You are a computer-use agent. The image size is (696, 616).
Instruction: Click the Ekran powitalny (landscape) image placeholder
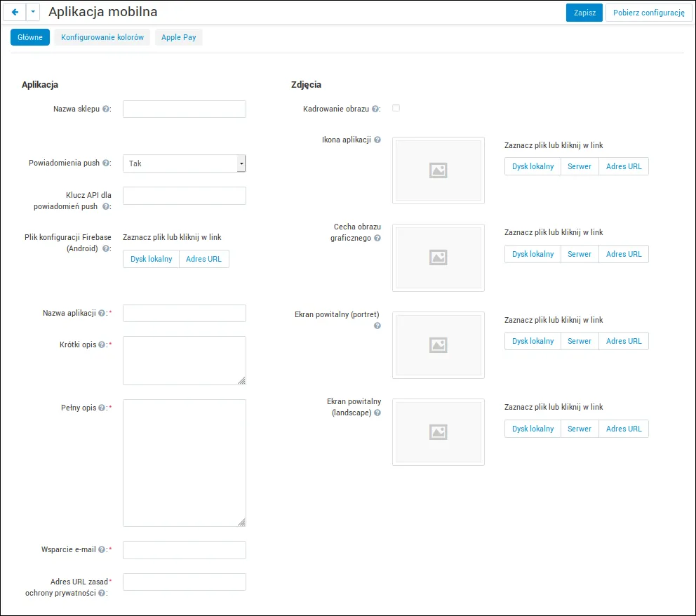point(438,431)
